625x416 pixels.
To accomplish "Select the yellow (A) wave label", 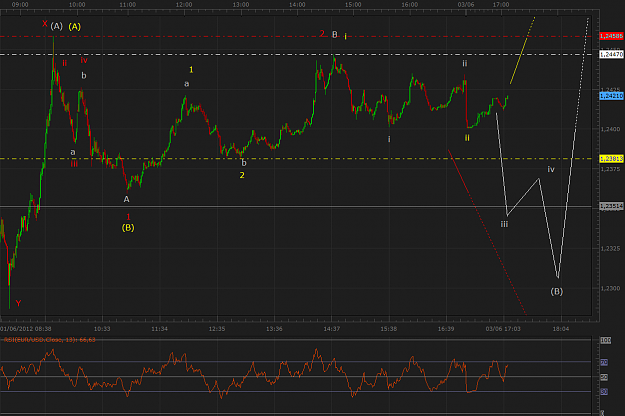I will click(75, 27).
